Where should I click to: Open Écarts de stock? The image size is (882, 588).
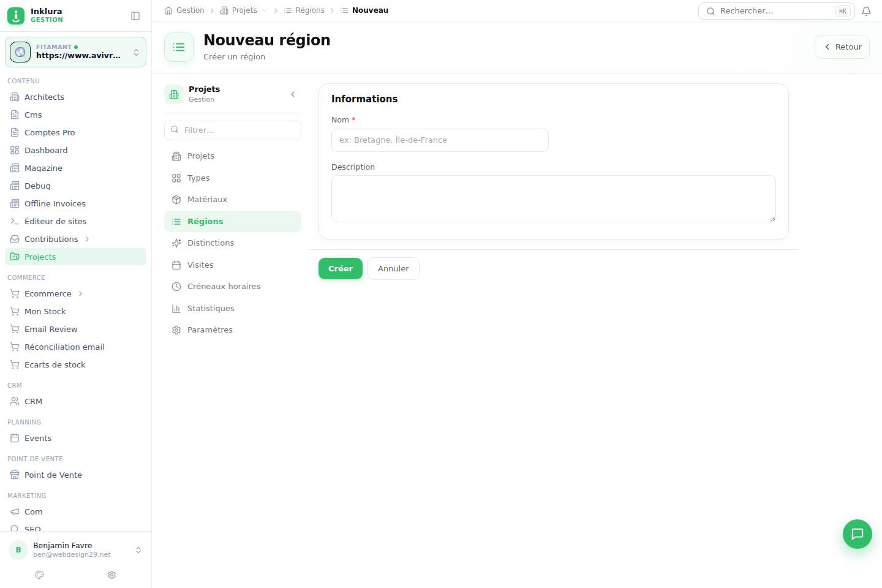pyautogui.click(x=76, y=365)
